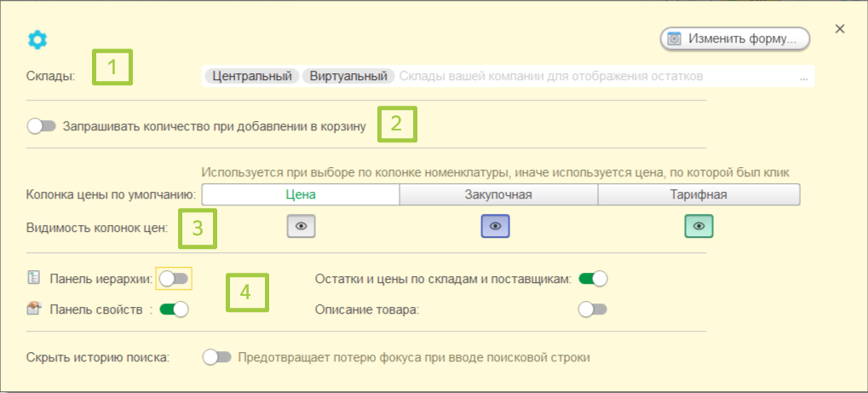
Task: Click the Видимость колонок цен label
Action: coord(96,228)
